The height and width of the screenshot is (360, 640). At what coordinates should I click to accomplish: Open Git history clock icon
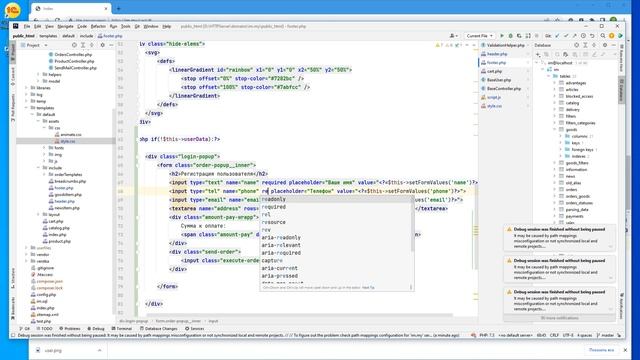click(x=583, y=36)
